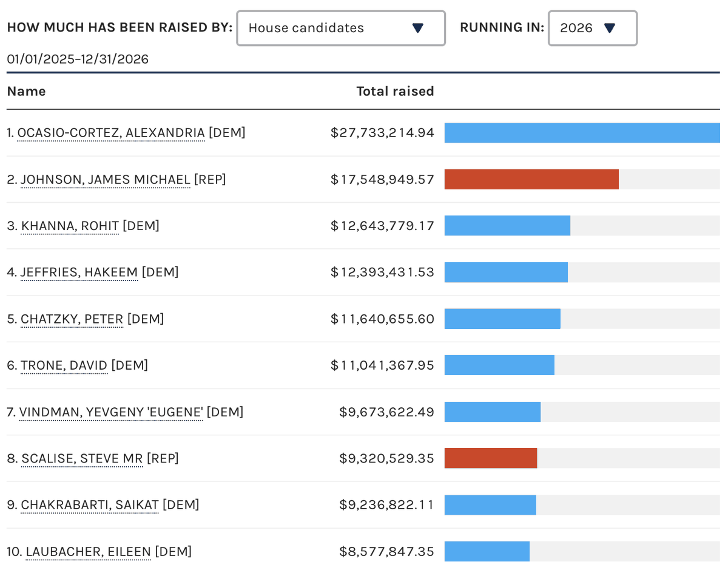The height and width of the screenshot is (573, 728).
Task: Open JOHNSON, JAMES MICHAEL candidate link
Action: click(106, 180)
